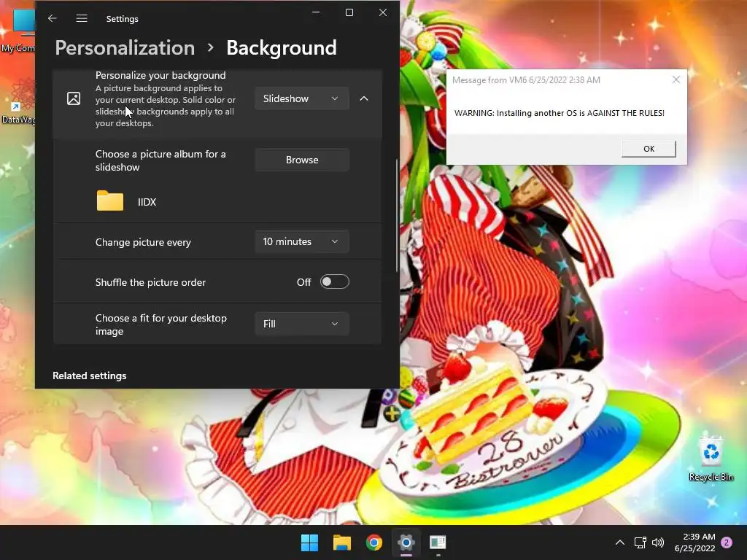The image size is (747, 560).
Task: Click Browse to choose a picture album
Action: [x=302, y=160]
